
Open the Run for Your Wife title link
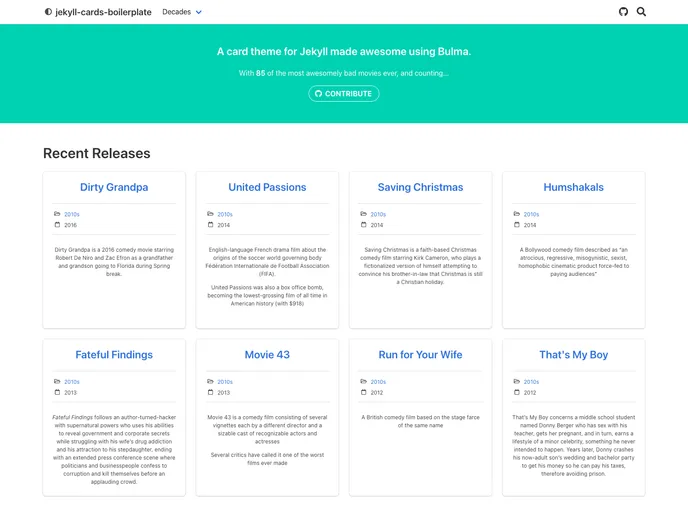pos(420,355)
